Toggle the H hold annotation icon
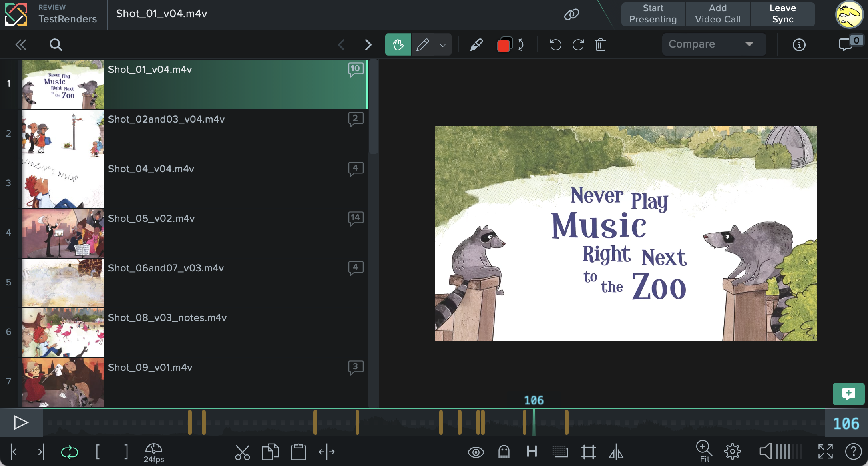 532,452
